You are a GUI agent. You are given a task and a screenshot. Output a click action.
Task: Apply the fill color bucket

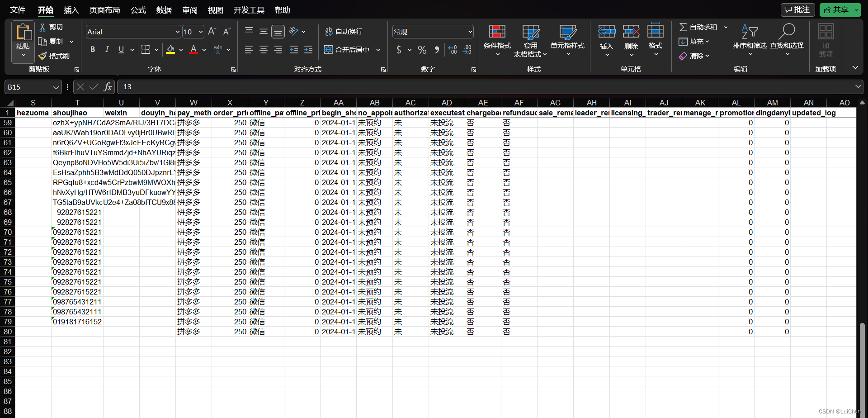click(170, 50)
